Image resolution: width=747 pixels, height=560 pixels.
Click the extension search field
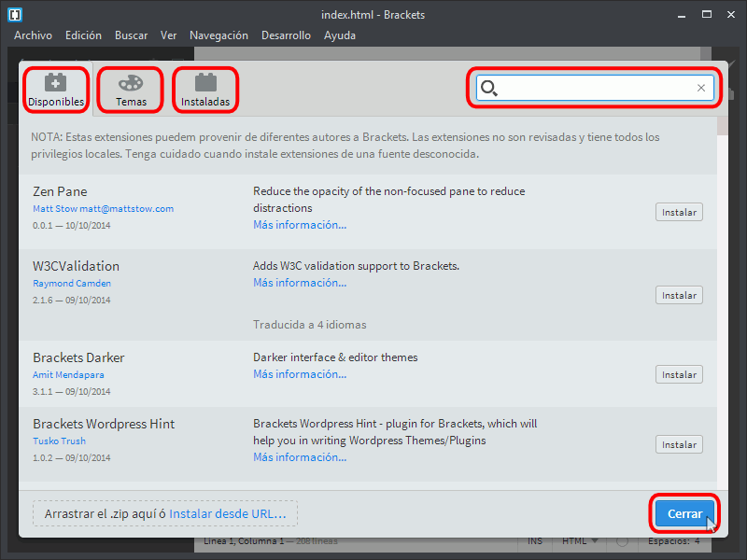[x=595, y=88]
